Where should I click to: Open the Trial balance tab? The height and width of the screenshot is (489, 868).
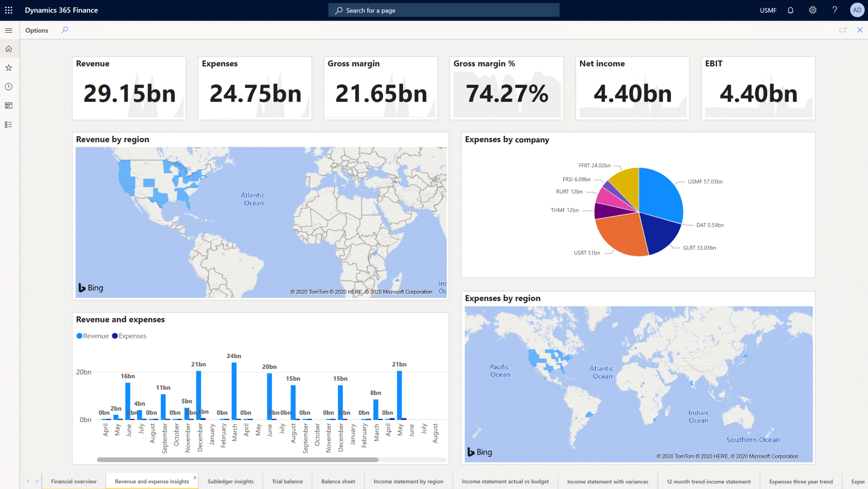[x=287, y=481]
